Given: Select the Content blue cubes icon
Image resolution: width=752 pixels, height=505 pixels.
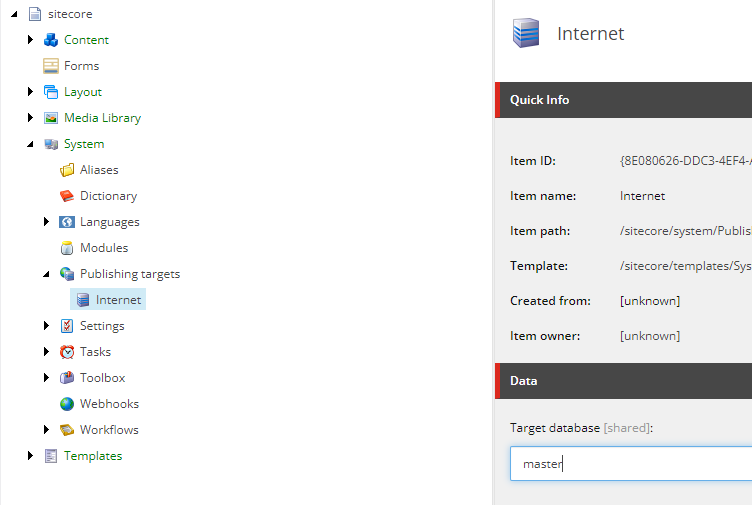Looking at the screenshot, I should click(51, 40).
